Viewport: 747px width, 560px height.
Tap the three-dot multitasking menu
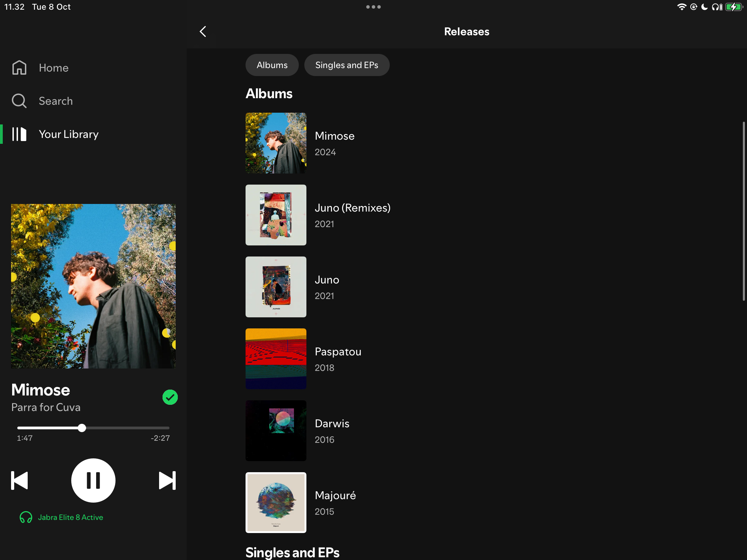(x=373, y=7)
